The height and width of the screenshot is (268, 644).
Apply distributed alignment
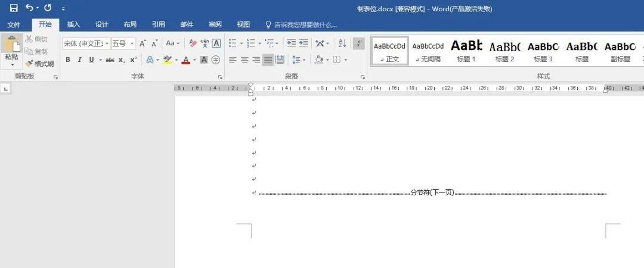[280, 60]
